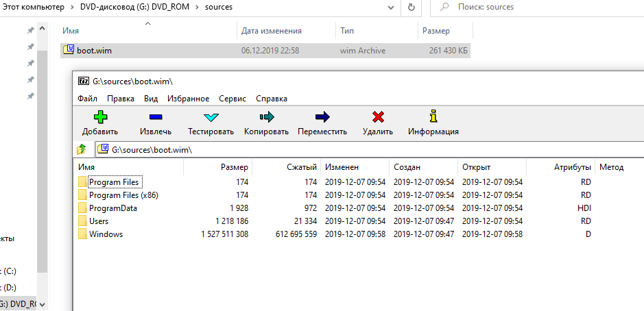
Task: Refresh the Explorer folder view
Action: 411,8
